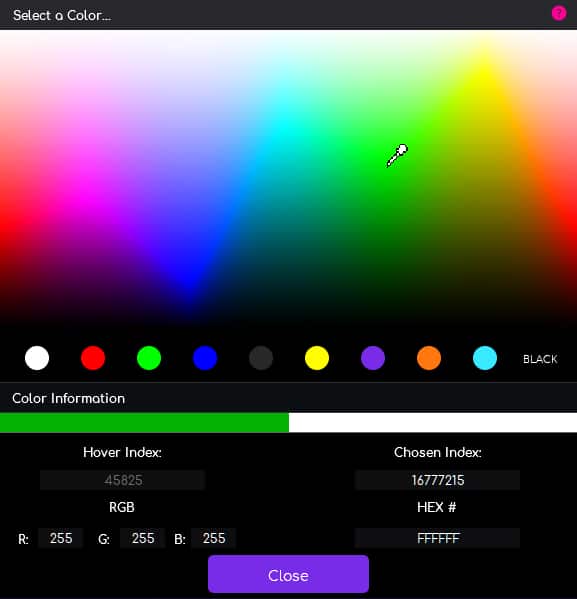Pick the green preset color circle
577x599 pixels.
[x=149, y=358]
